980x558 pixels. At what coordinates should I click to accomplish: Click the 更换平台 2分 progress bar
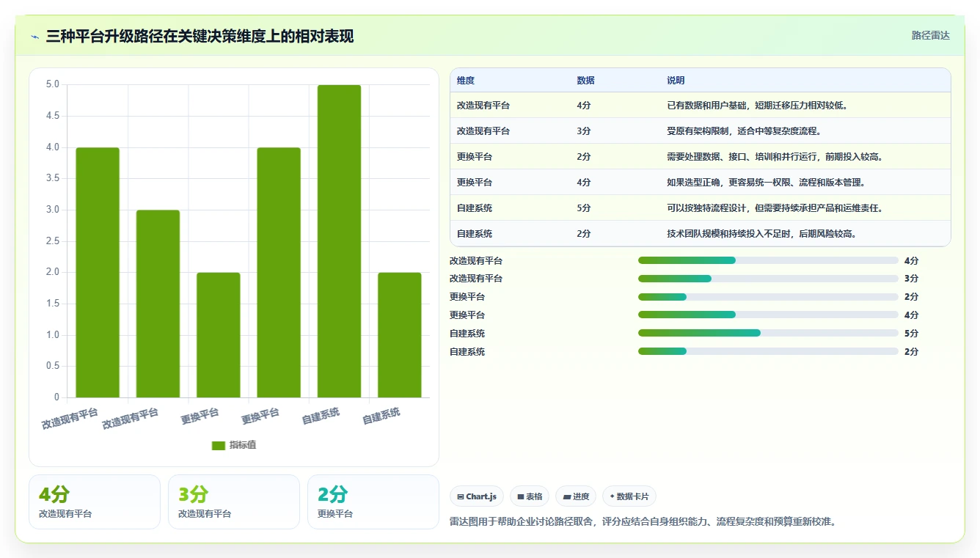click(x=768, y=297)
